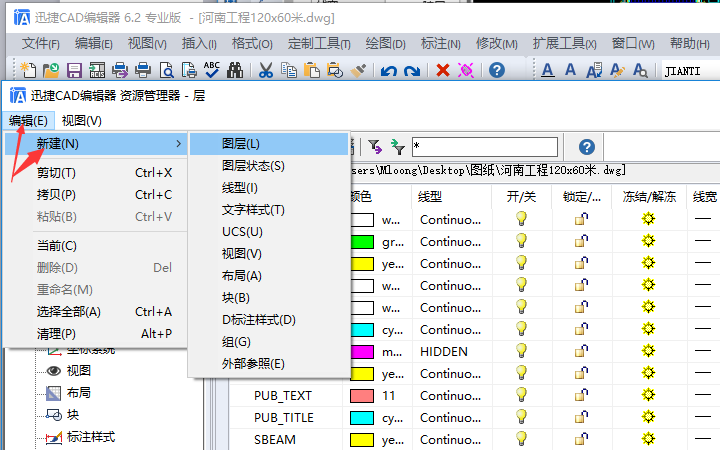Image resolution: width=720 pixels, height=450 pixels.
Task: Choose D标注样式(D) from the submenu
Action: pos(270,320)
